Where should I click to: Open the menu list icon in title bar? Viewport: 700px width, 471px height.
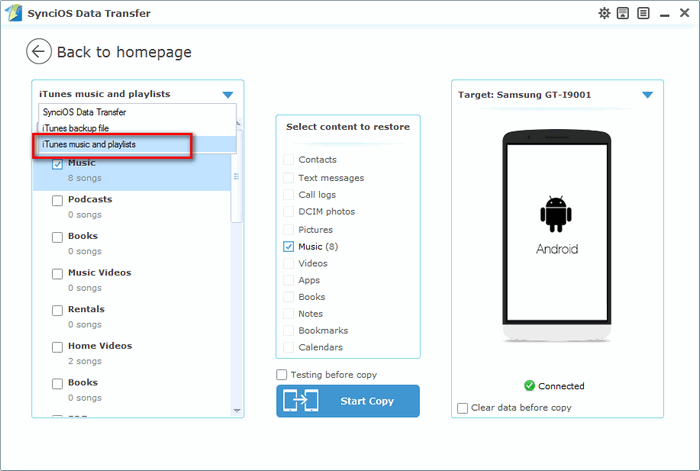coord(643,13)
